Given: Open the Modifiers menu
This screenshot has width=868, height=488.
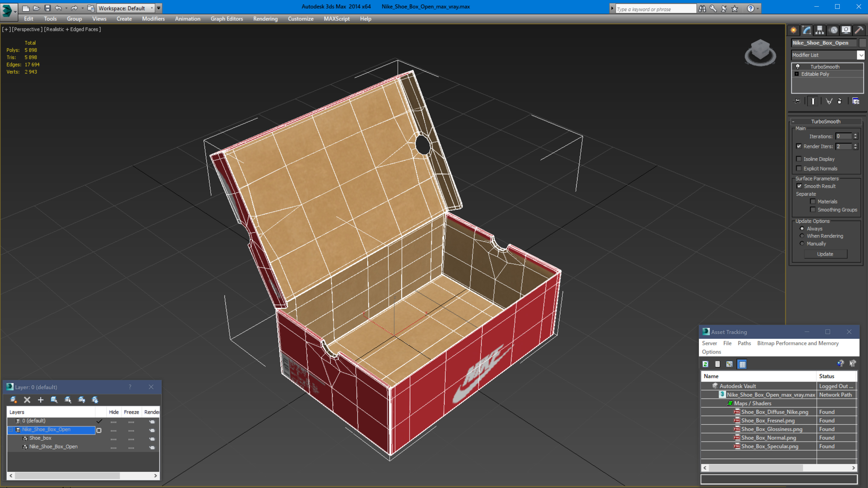Looking at the screenshot, I should click(153, 19).
